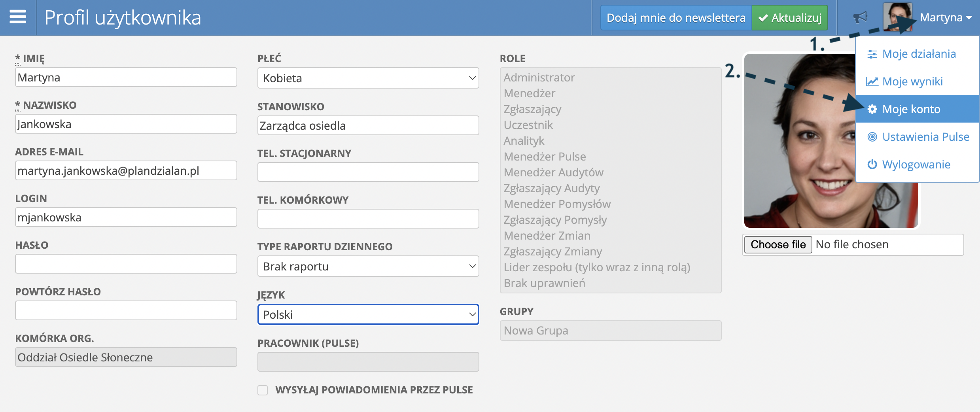This screenshot has width=980, height=412.
Task: Open Moje wyniki menu item
Action: pyautogui.click(x=918, y=81)
